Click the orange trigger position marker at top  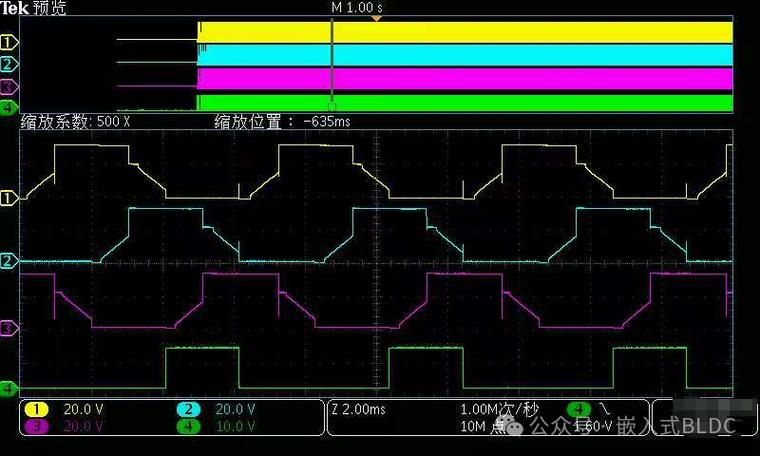click(376, 19)
